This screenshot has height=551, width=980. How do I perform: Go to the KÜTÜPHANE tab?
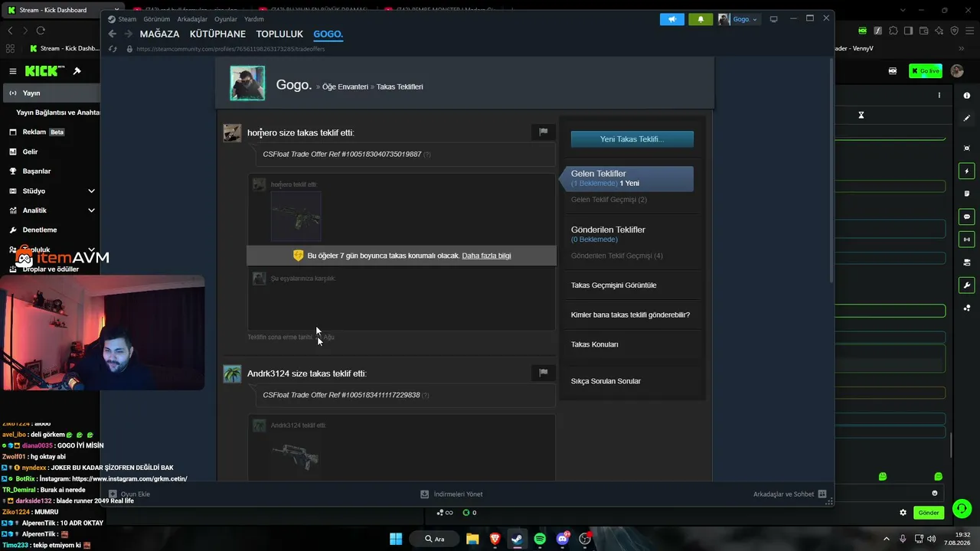click(x=217, y=34)
